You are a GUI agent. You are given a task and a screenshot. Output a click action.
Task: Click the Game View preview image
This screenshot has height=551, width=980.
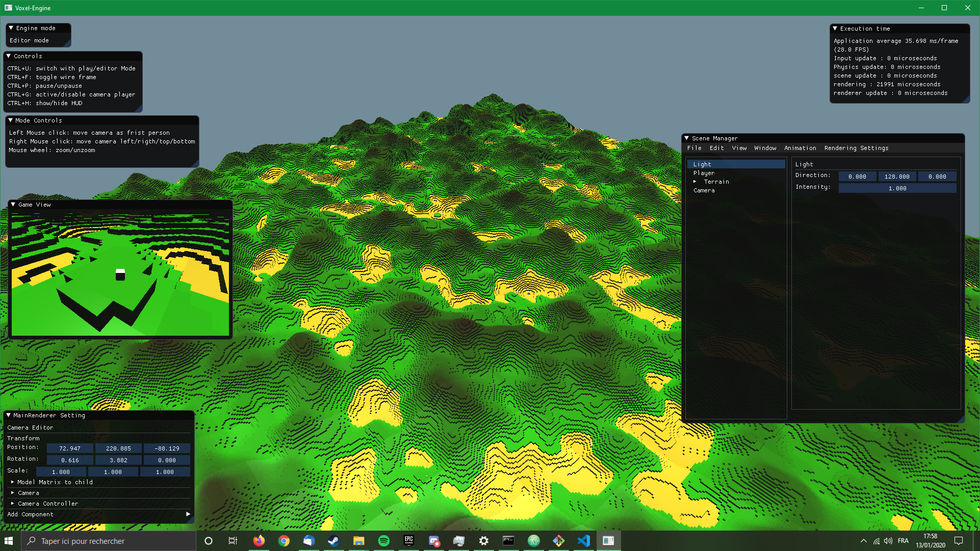pos(120,274)
